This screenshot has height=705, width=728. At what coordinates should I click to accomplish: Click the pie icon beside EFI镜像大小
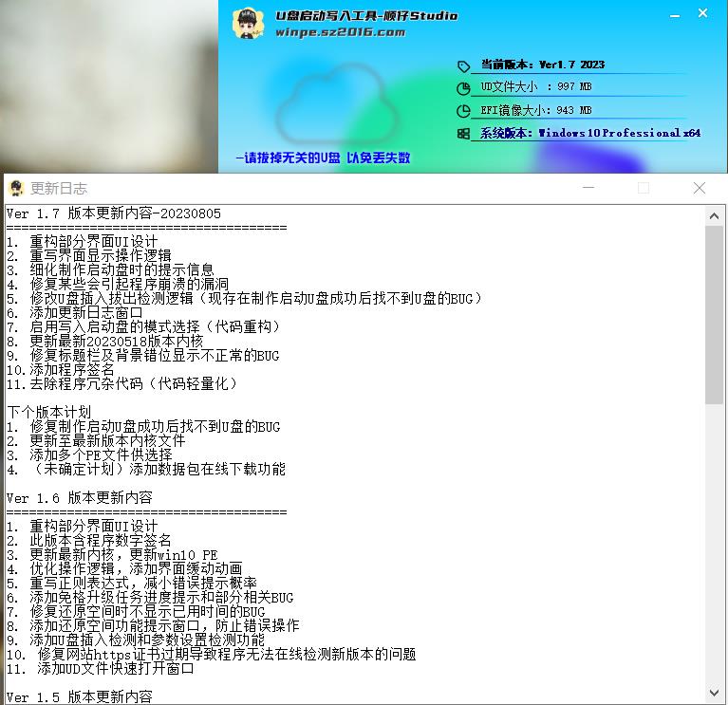(x=463, y=111)
